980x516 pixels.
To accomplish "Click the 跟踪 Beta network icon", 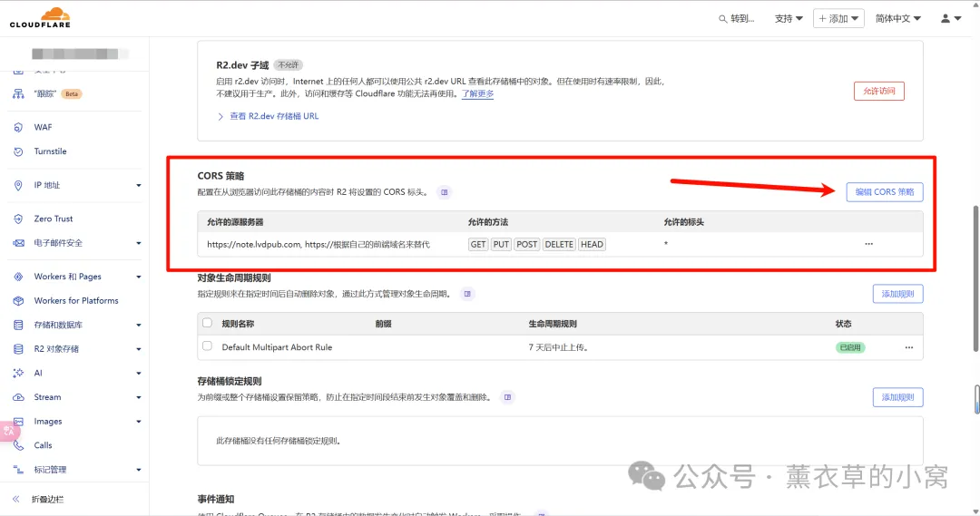I will (x=18, y=94).
